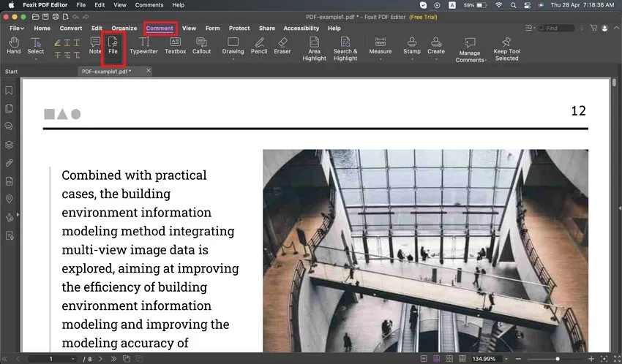Click the Area Highlight tool

tap(314, 48)
